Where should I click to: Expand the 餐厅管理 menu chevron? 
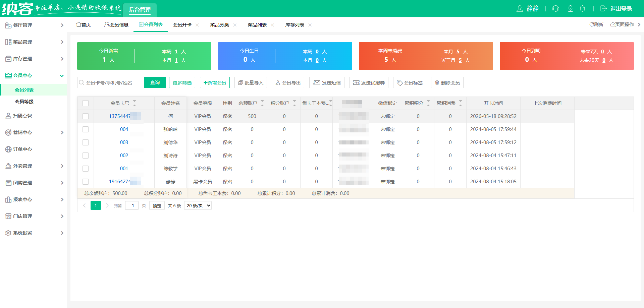click(62, 25)
